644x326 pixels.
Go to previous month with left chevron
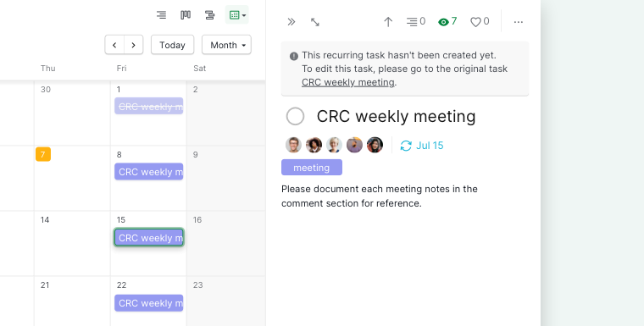point(114,45)
